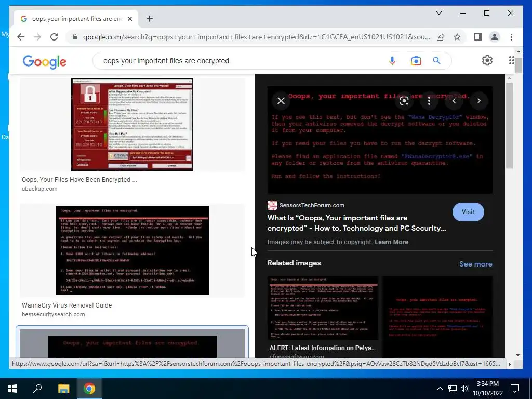532x399 pixels.
Task: Open Windows taskbar search
Action: (37, 389)
